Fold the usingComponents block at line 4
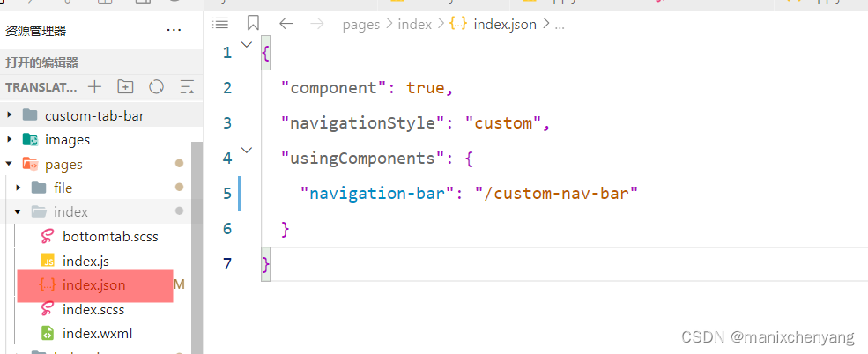This screenshot has height=354, width=868. (x=247, y=150)
